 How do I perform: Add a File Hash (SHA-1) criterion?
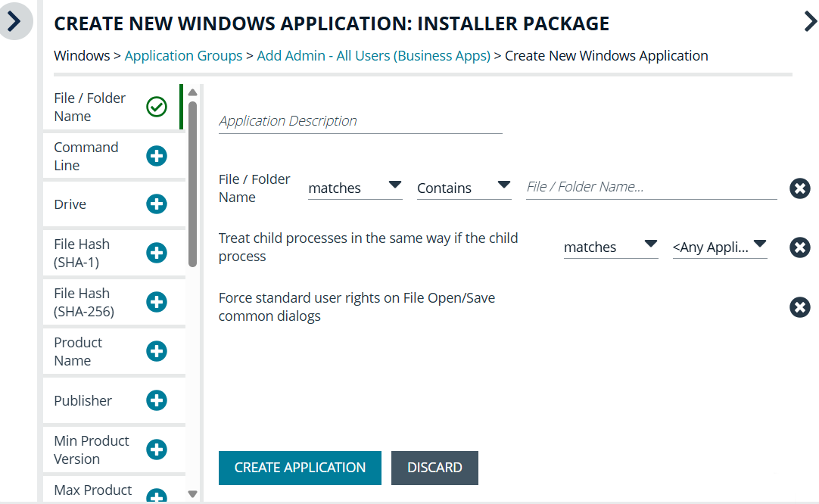156,253
